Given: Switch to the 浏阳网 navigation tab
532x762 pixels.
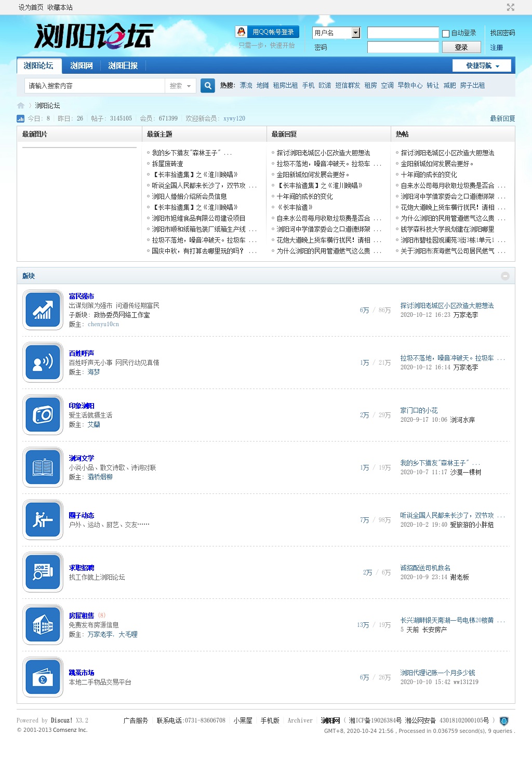Looking at the screenshot, I should pos(82,65).
